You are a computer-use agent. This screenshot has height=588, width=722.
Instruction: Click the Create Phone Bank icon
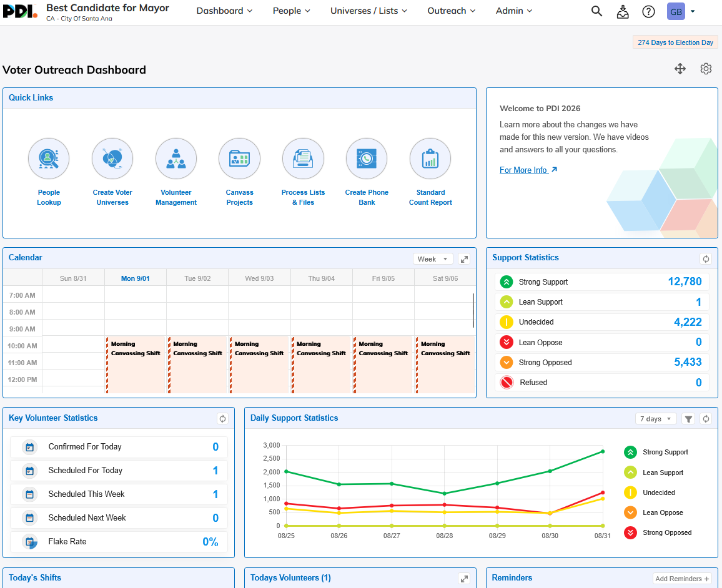click(x=367, y=159)
